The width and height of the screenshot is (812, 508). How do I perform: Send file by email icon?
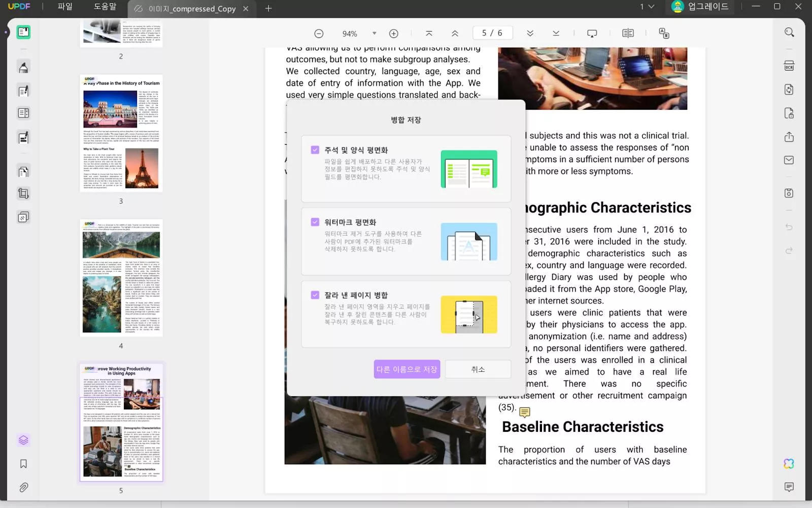point(789,160)
